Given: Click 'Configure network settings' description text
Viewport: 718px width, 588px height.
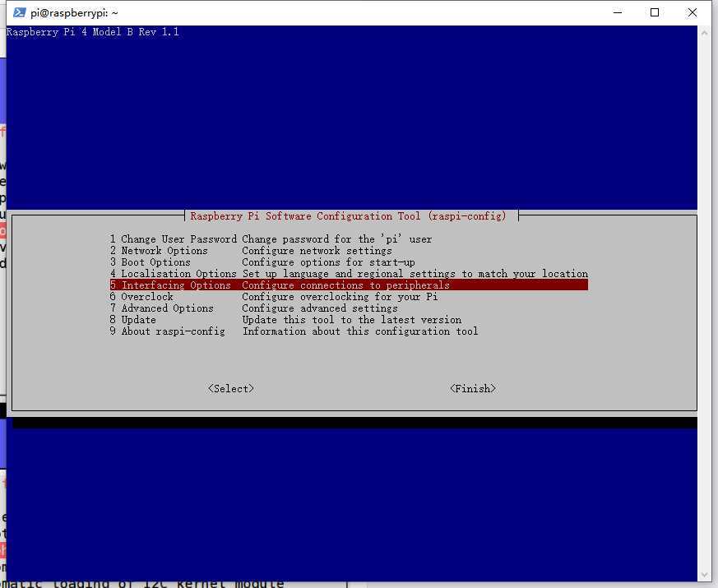Looking at the screenshot, I should (x=317, y=251).
